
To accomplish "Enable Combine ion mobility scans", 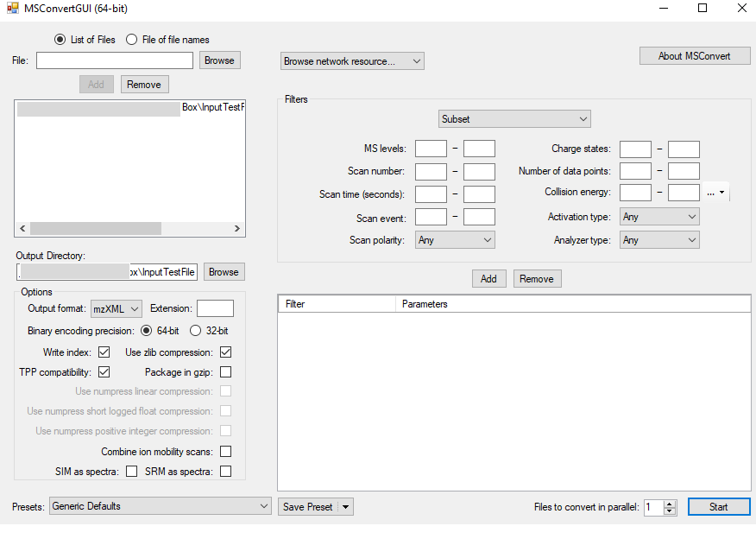I will pos(225,451).
